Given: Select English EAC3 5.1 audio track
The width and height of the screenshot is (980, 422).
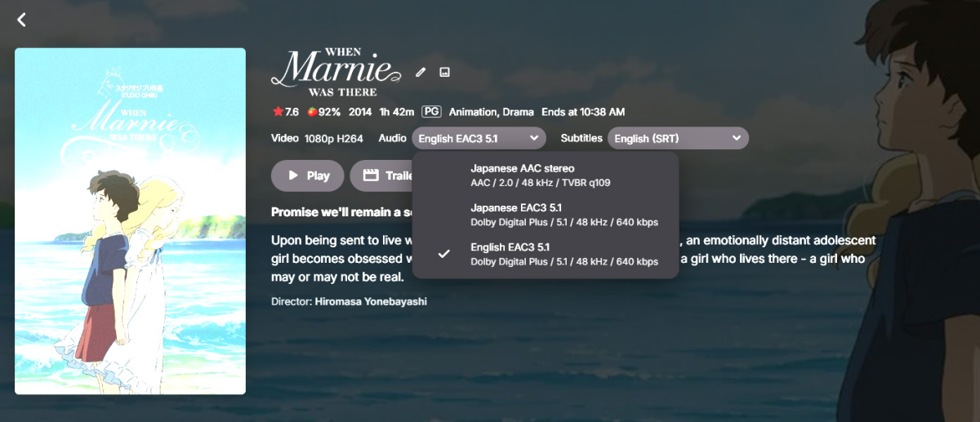Looking at the screenshot, I should click(546, 254).
